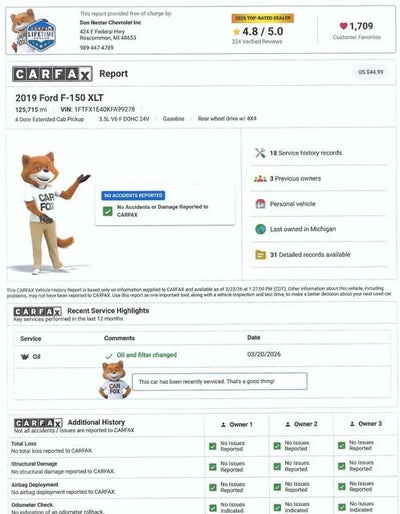Click Owner 3 Airbag Deployment green checkbox
The height and width of the screenshot is (514, 400).
(x=341, y=486)
